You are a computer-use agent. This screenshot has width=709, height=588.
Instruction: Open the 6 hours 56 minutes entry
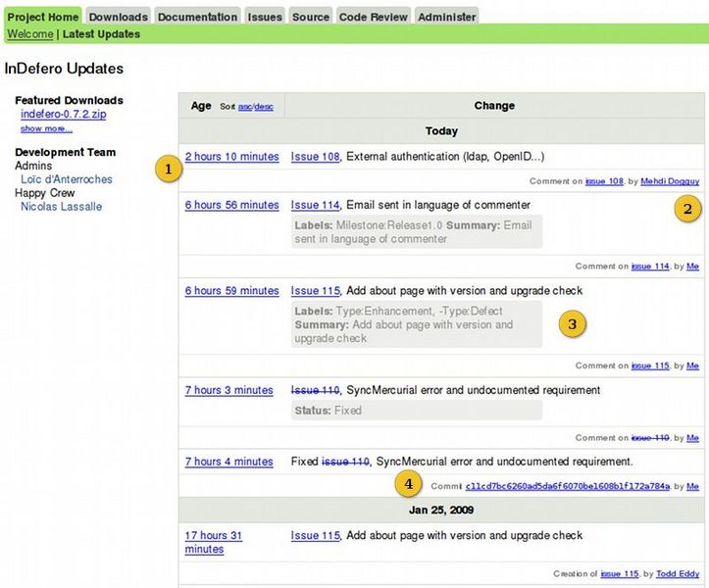tap(232, 205)
